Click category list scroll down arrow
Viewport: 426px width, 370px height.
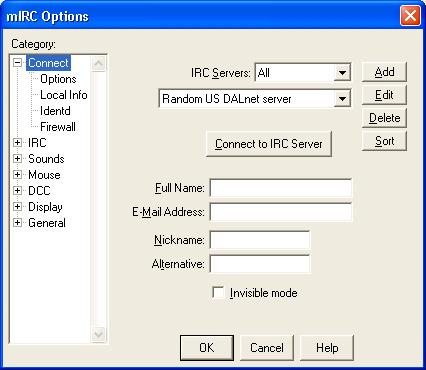click(98, 334)
